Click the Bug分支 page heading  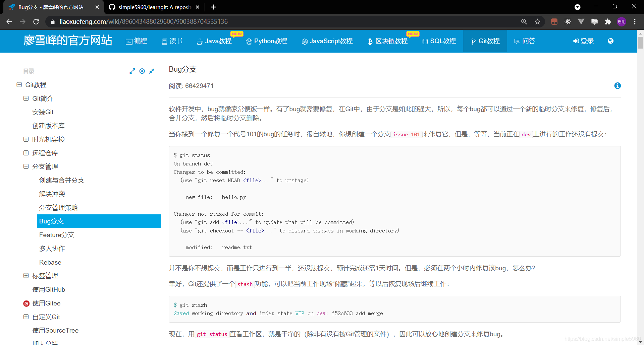pyautogui.click(x=183, y=69)
